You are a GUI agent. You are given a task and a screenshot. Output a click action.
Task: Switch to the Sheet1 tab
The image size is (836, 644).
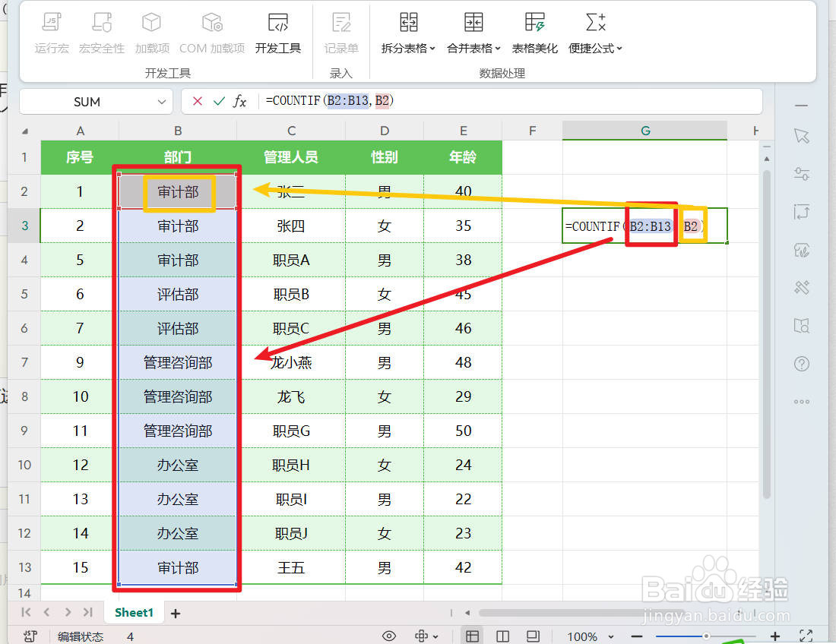point(134,612)
